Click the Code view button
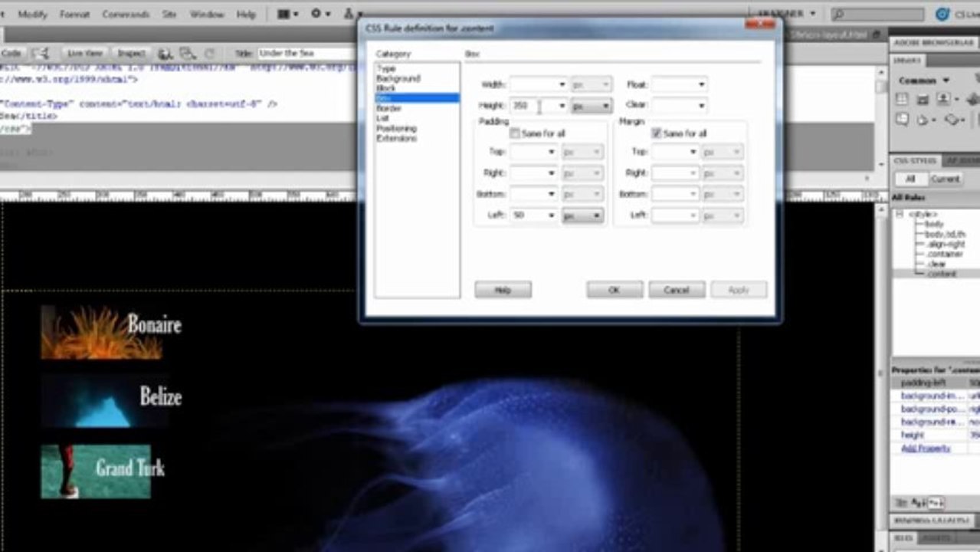Viewport: 980px width, 552px height. [12, 53]
